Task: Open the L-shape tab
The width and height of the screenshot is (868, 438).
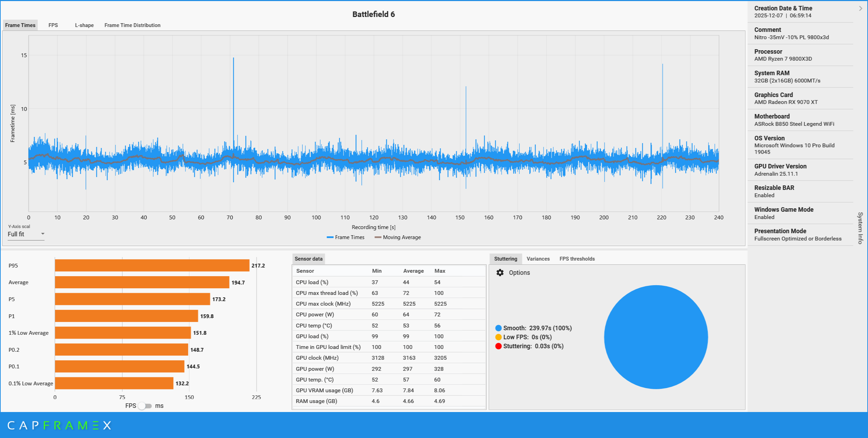Action: pyautogui.click(x=84, y=25)
